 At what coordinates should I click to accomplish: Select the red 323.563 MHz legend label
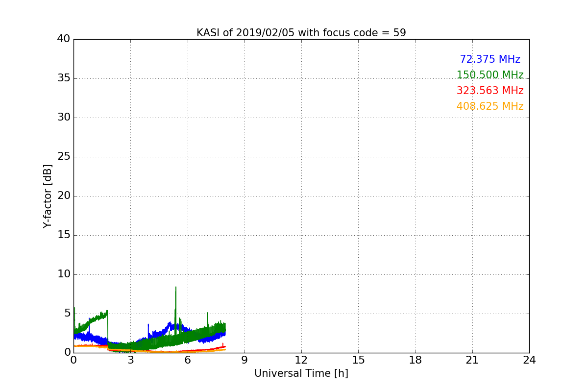click(490, 91)
